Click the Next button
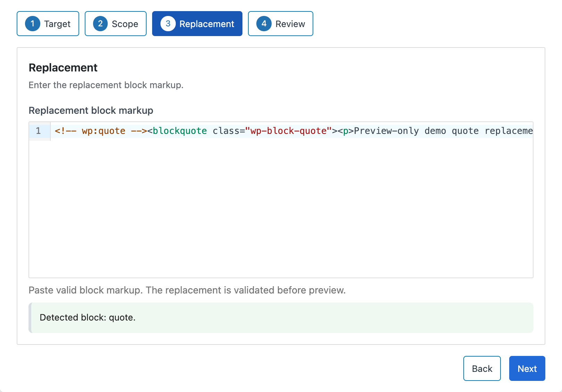Screen dimensions: 562x392 527,368
